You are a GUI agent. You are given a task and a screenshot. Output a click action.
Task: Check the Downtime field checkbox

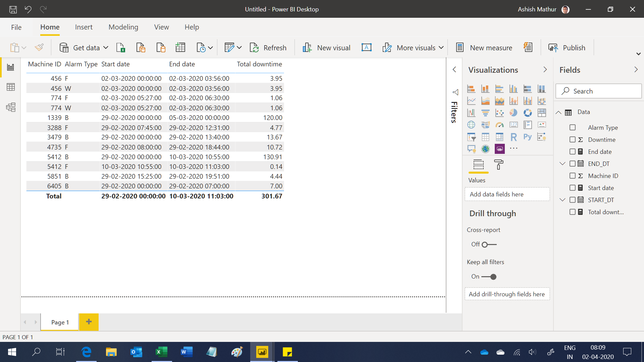(573, 140)
